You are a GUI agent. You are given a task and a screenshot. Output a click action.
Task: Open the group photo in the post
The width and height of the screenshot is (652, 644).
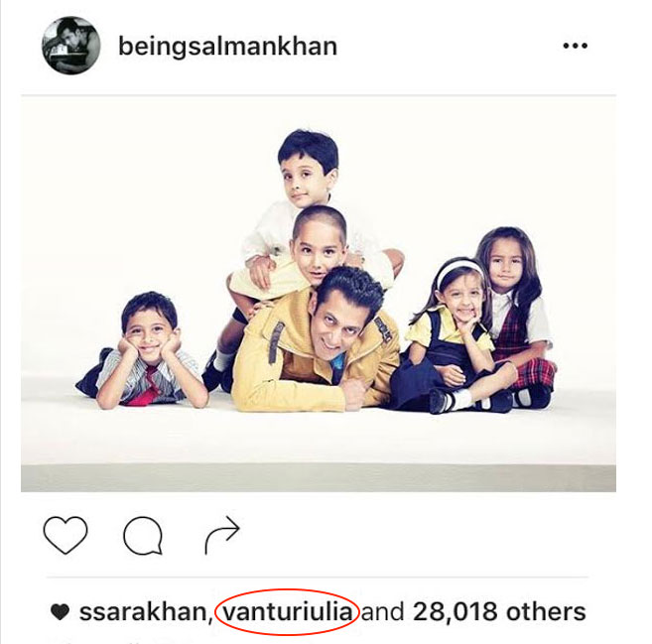319,295
